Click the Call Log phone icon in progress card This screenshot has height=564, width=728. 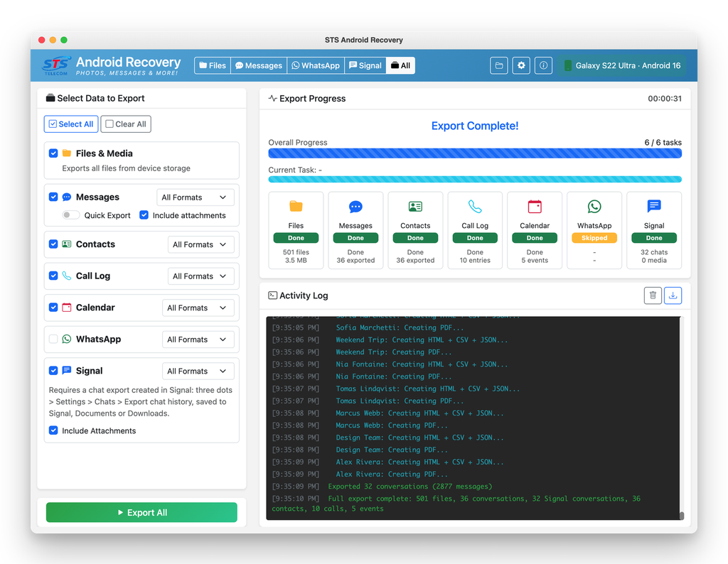tap(475, 207)
